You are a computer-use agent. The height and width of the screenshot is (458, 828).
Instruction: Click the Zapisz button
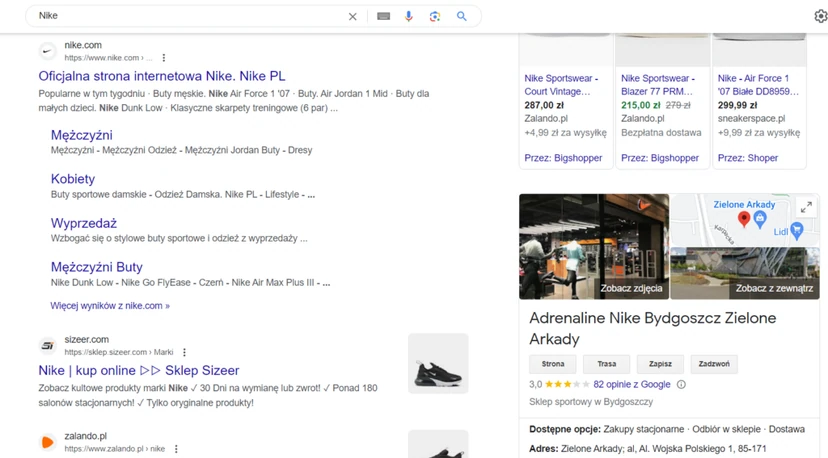pyautogui.click(x=660, y=364)
